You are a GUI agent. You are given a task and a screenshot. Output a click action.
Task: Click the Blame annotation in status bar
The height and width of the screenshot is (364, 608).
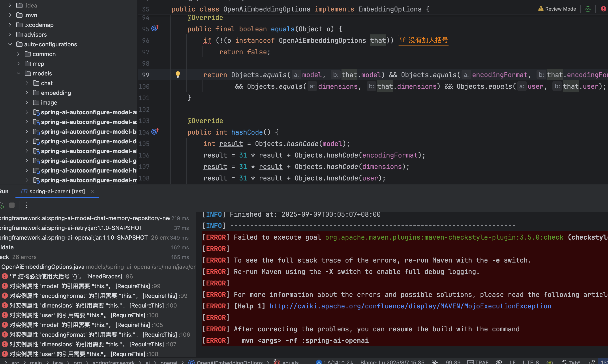pos(392,362)
